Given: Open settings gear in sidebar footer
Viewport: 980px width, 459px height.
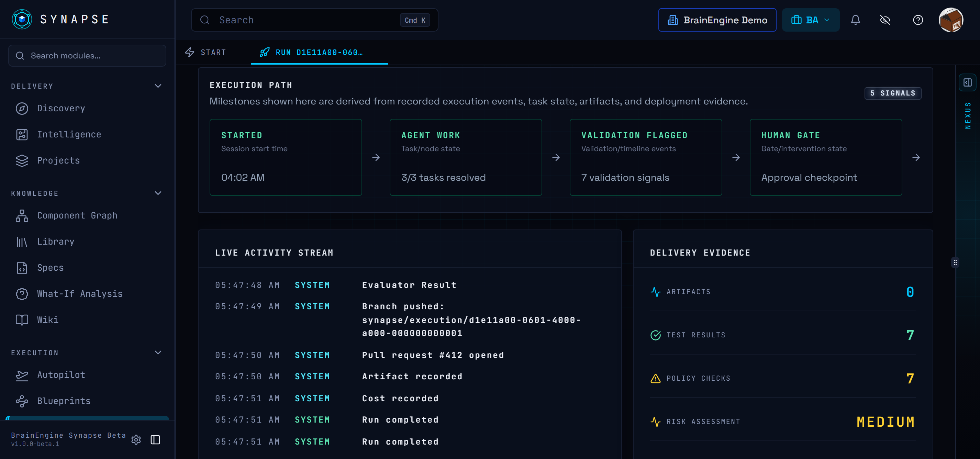Looking at the screenshot, I should click(136, 440).
